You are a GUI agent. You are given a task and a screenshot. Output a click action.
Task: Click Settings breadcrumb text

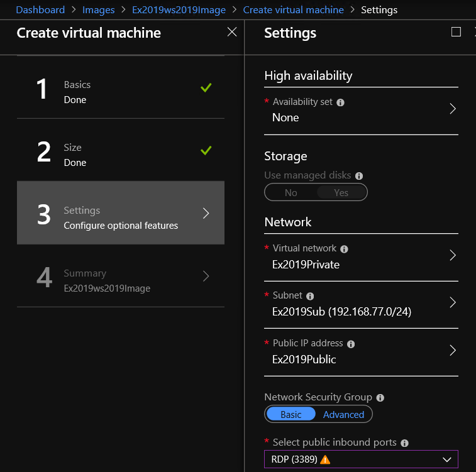click(x=379, y=10)
